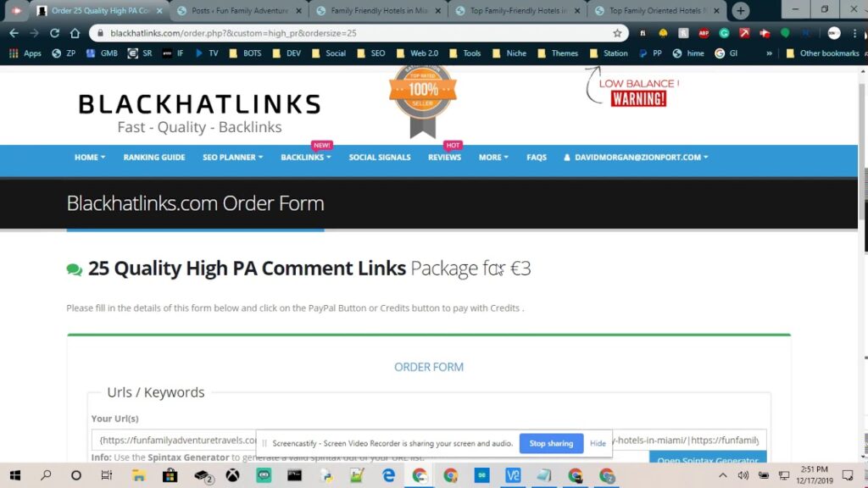Open Other bookmarks folder

point(822,53)
